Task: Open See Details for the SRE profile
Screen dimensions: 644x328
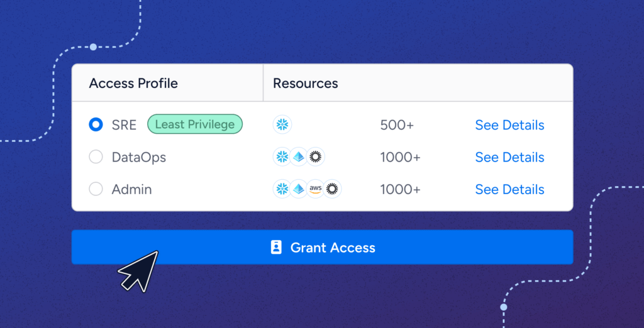Action: coord(509,125)
